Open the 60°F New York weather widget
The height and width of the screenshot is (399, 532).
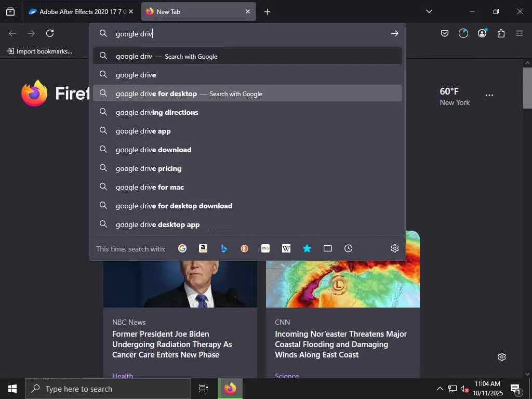[x=455, y=96]
